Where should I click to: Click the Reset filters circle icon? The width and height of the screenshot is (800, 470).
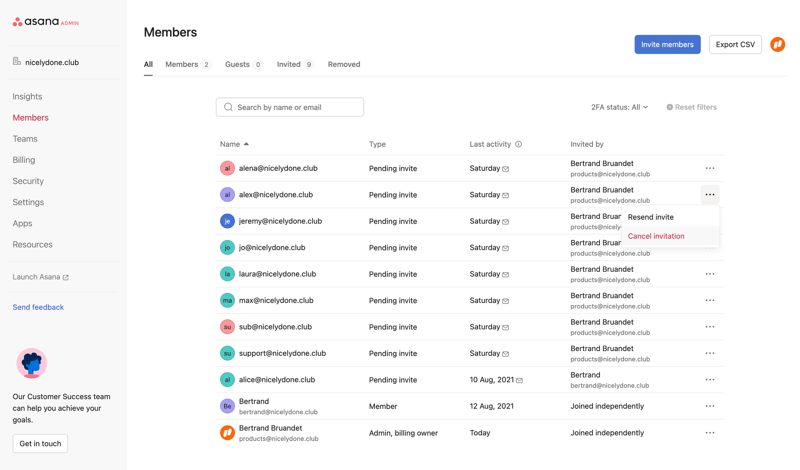[x=669, y=107]
